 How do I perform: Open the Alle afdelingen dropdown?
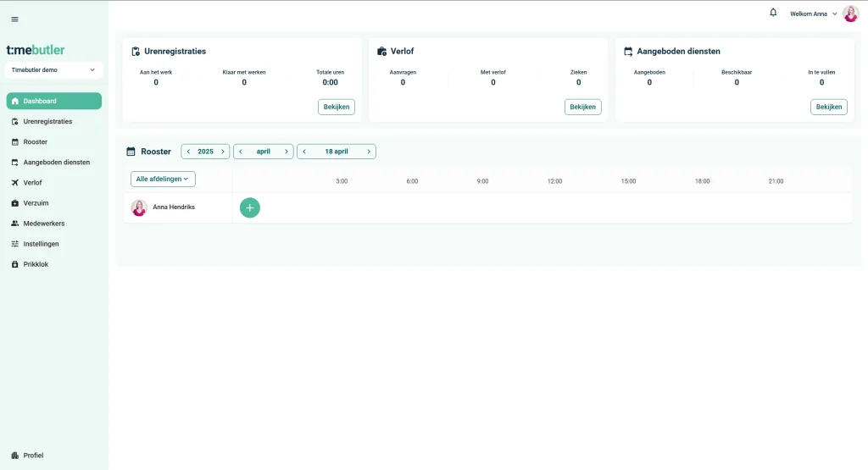click(x=163, y=180)
